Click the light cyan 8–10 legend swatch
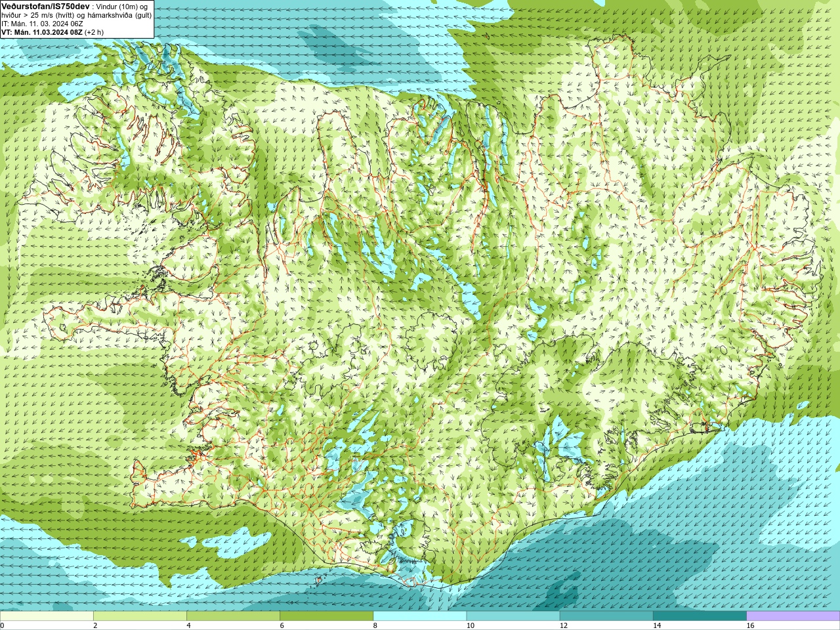 coord(420,616)
